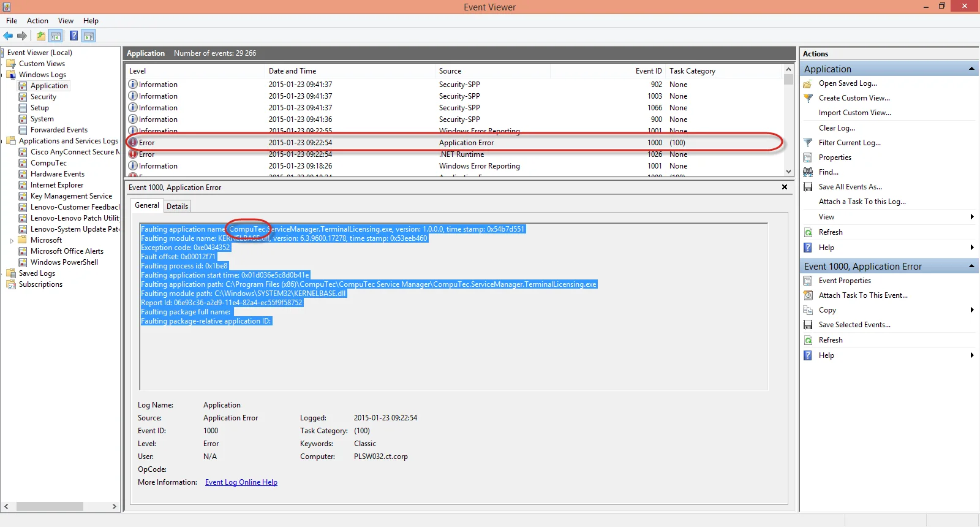Sort events by Event ID column header
Image resolution: width=980 pixels, height=527 pixels.
(608, 71)
